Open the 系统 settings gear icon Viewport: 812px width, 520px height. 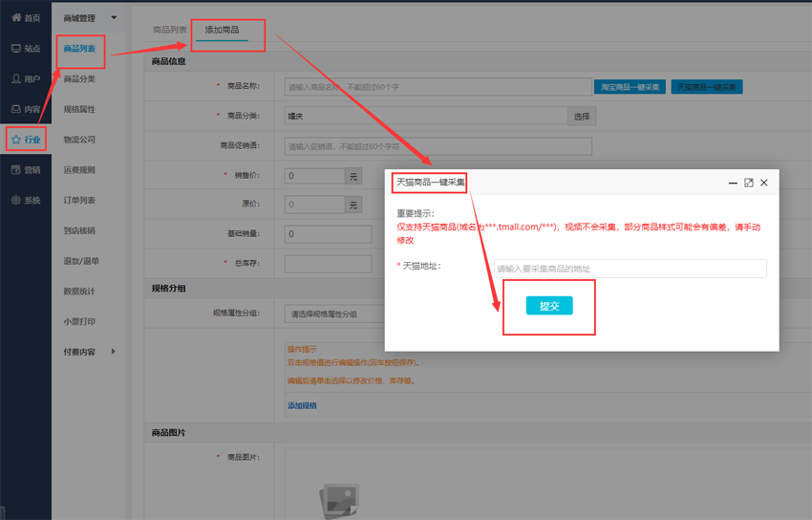click(x=16, y=201)
